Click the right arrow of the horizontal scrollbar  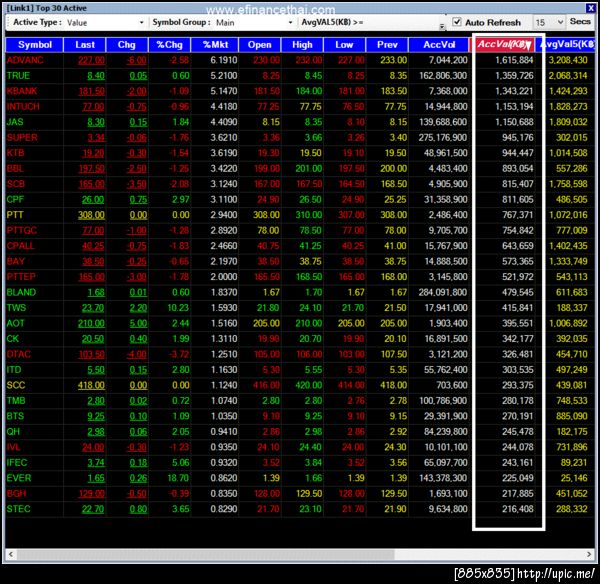click(589, 554)
